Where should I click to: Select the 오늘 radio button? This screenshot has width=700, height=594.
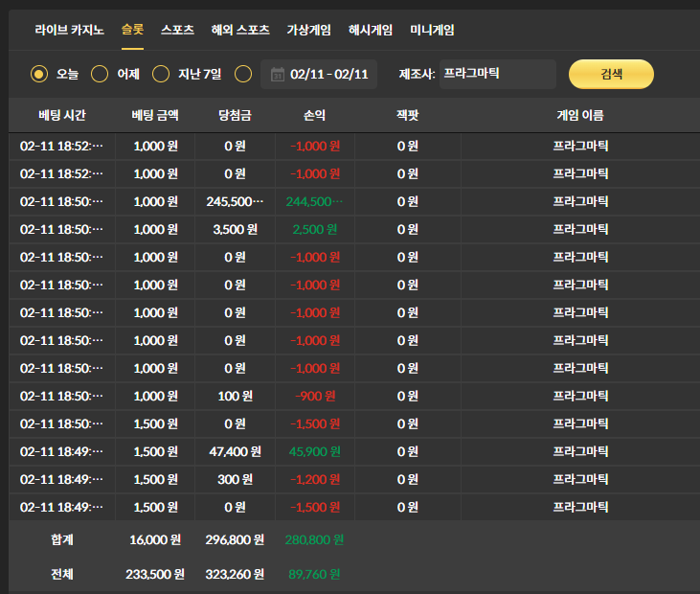click(39, 74)
